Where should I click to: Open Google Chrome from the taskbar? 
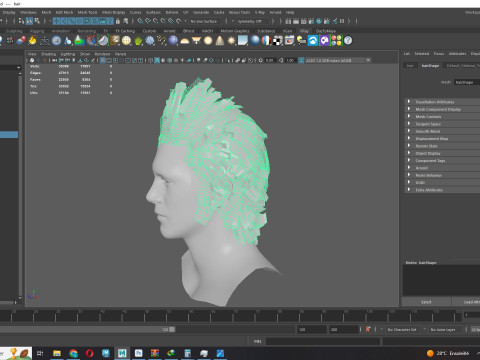73,353
